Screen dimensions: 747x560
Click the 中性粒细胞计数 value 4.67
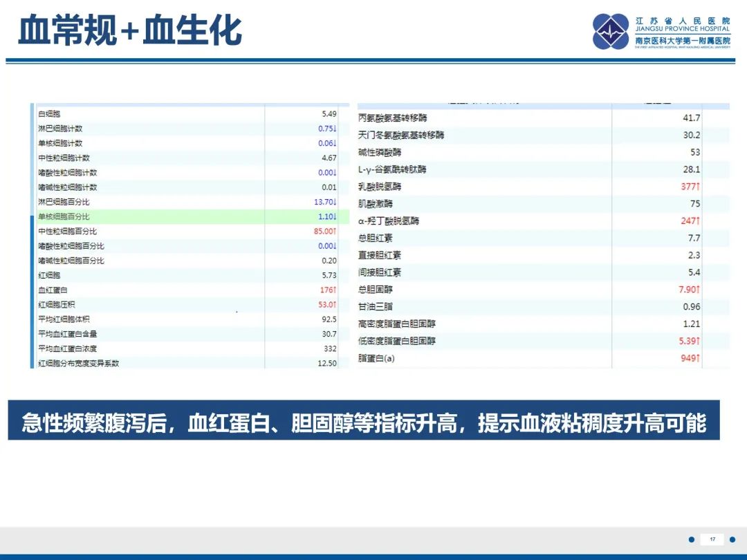tap(329, 158)
